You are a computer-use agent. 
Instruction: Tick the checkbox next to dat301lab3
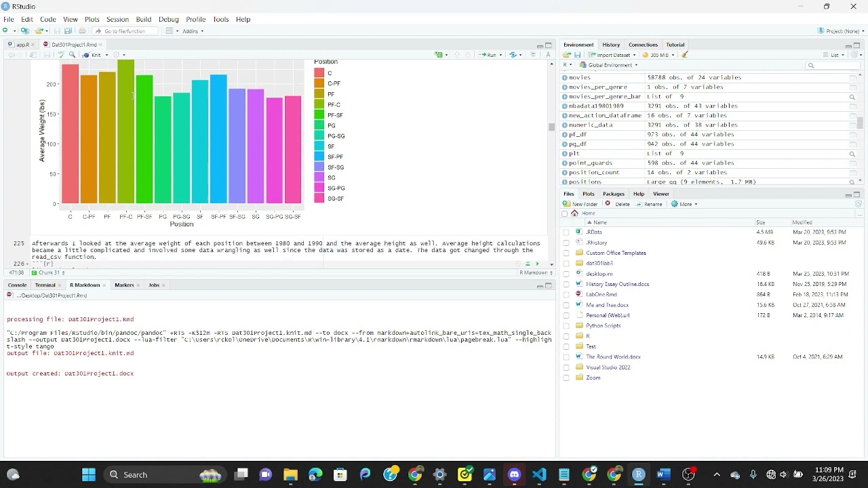566,264
